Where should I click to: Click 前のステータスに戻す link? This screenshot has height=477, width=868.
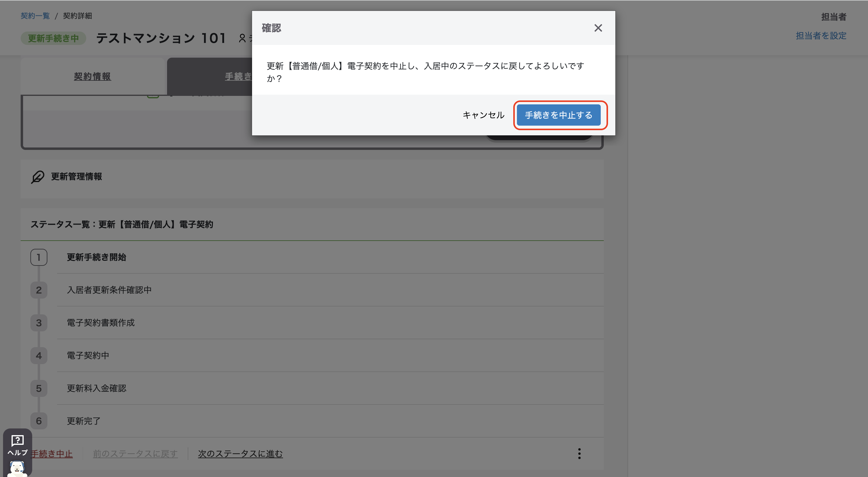[x=135, y=453]
